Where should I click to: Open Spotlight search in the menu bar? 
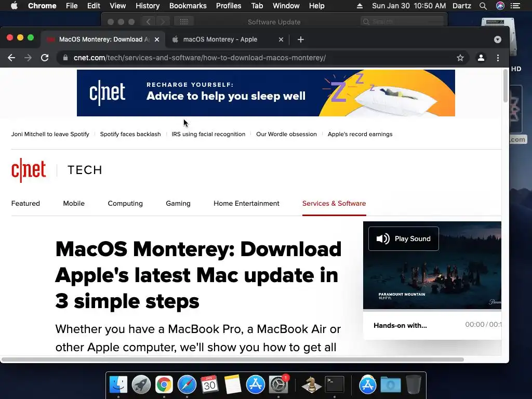click(483, 6)
